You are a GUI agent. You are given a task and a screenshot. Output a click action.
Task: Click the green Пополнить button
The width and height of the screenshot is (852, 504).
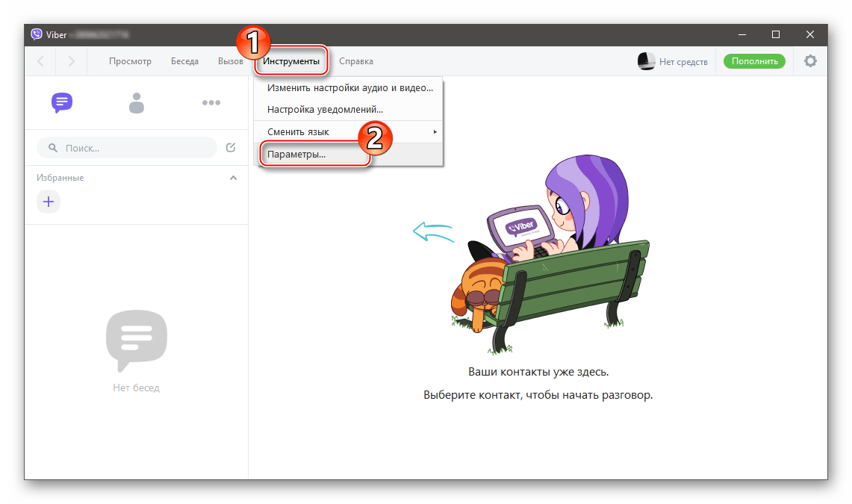coord(754,61)
